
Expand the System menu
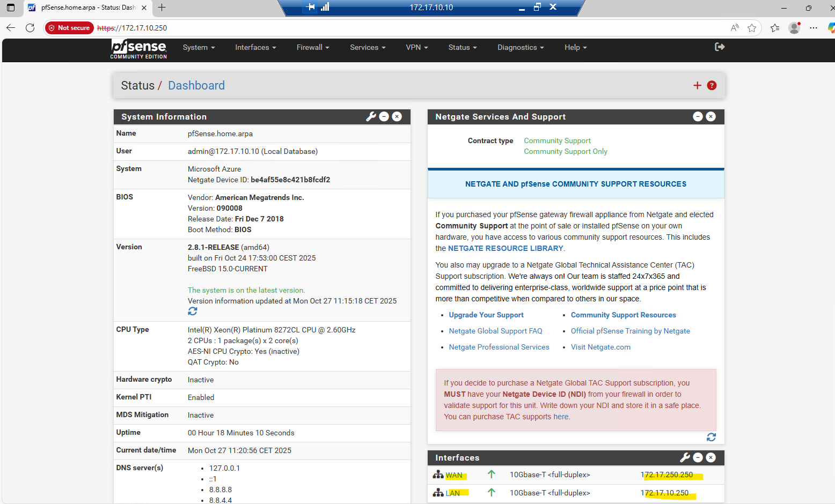pos(199,47)
